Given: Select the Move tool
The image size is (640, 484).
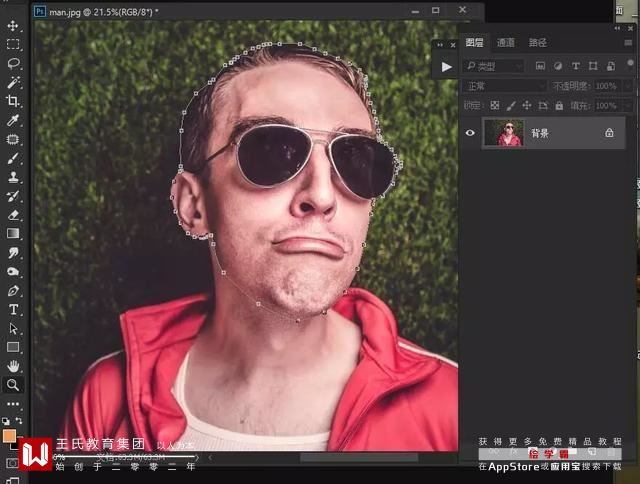Looking at the screenshot, I should [13, 26].
